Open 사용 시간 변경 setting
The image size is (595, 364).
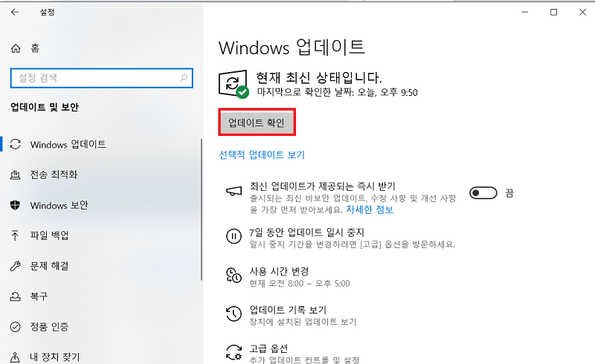click(x=279, y=271)
